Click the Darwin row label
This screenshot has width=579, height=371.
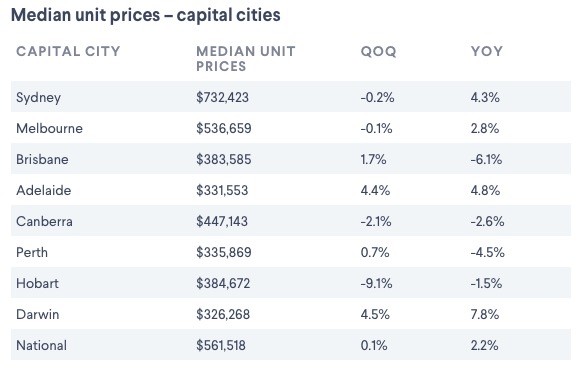coord(38,315)
